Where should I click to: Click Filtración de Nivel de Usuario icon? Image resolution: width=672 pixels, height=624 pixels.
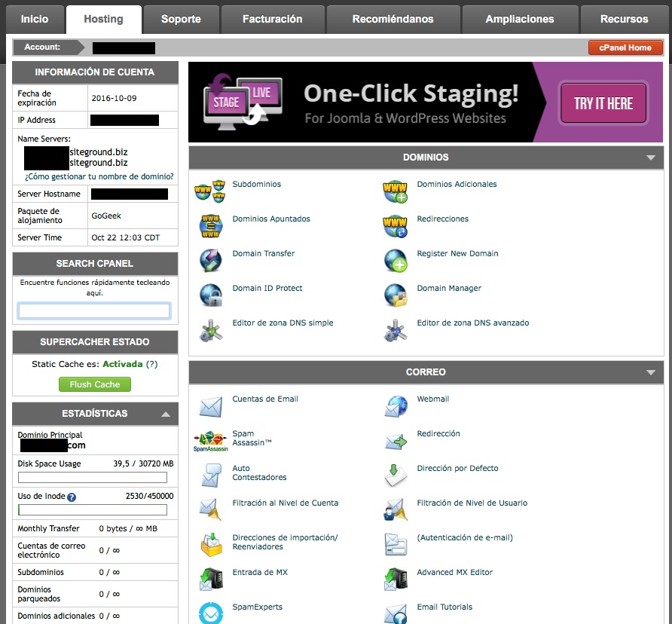396,510
